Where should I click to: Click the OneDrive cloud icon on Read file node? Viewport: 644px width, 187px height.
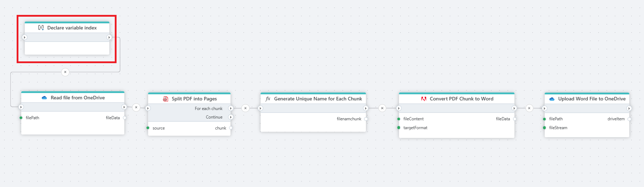click(x=44, y=98)
